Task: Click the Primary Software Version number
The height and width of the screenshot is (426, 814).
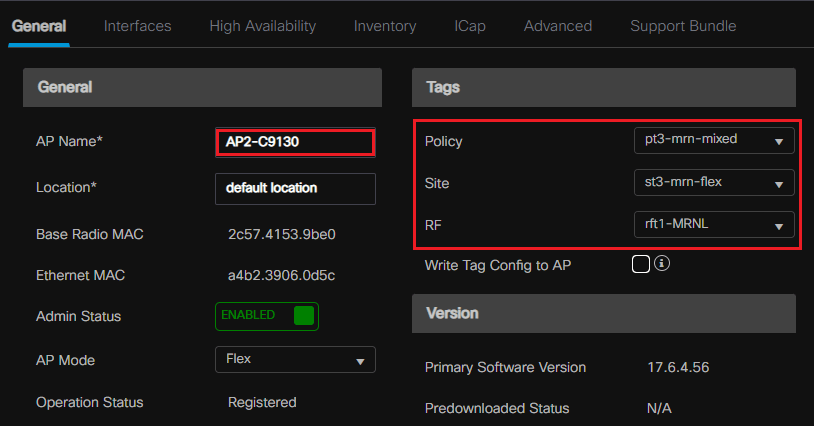Action: (x=678, y=367)
